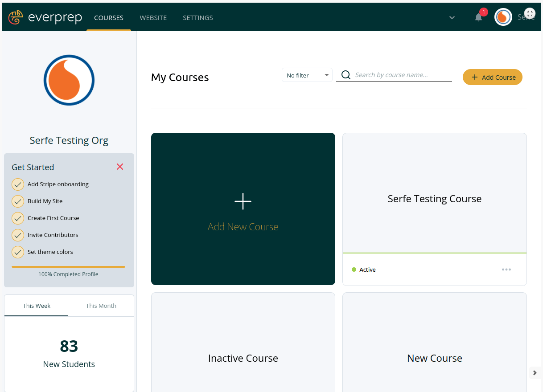This screenshot has width=543, height=392.
Task: Click the plus icon on Add New Course
Action: [243, 201]
